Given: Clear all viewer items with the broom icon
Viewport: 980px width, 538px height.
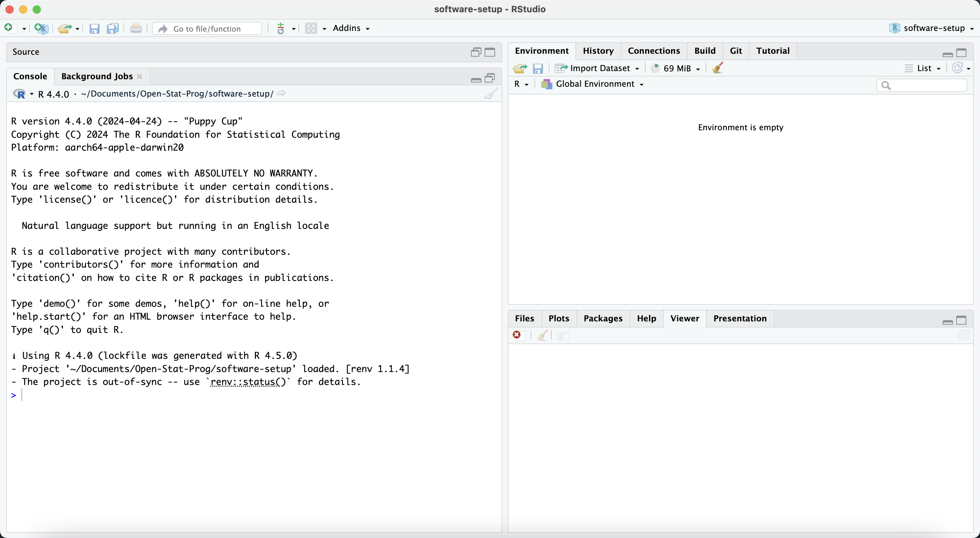Looking at the screenshot, I should tap(542, 335).
